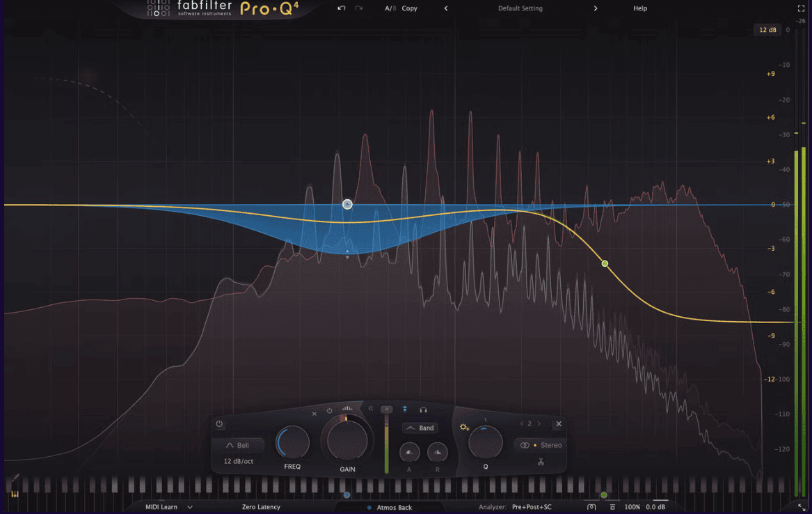Open Analyzer Pre+Post+SC settings
The image size is (812, 514).
click(x=532, y=507)
